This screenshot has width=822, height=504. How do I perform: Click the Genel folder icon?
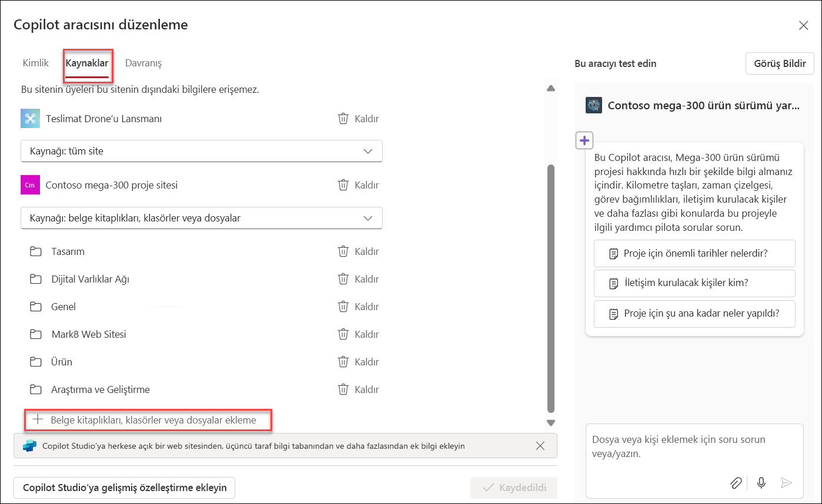coord(36,307)
